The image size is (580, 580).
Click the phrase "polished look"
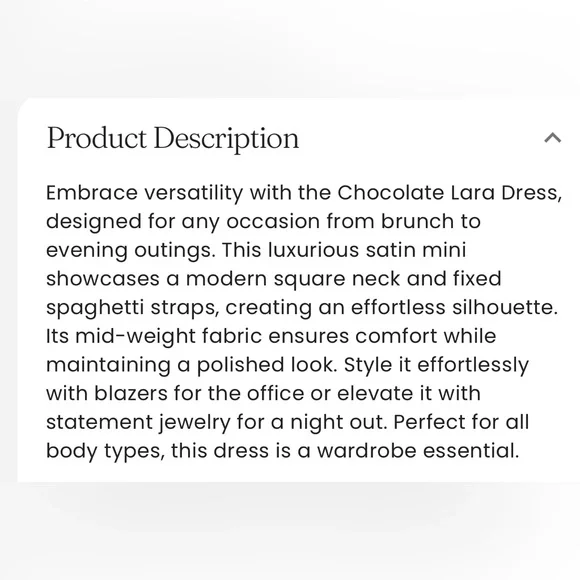point(264,365)
